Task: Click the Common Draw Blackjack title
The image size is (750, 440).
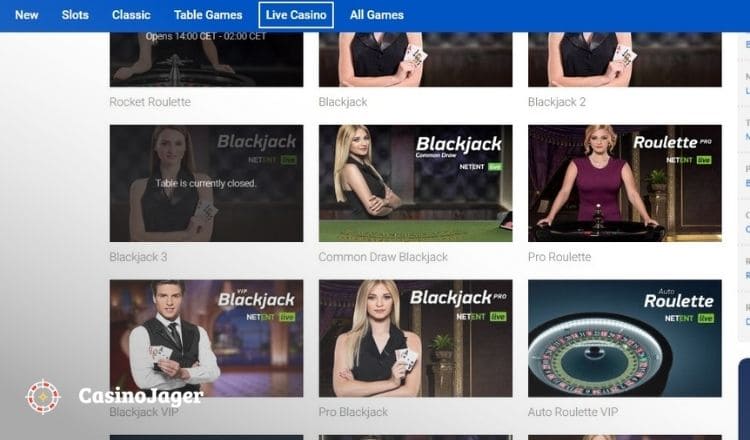Action: pos(383,257)
